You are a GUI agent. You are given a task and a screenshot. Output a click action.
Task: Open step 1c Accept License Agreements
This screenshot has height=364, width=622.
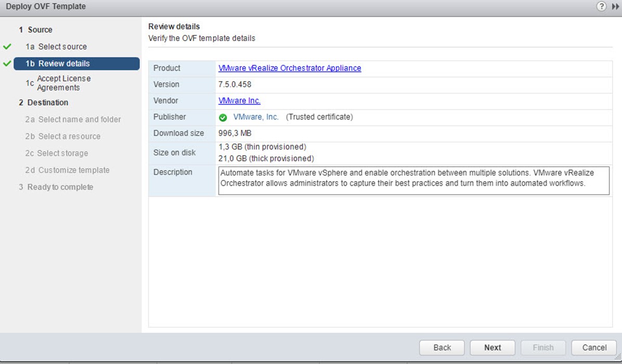coord(58,83)
